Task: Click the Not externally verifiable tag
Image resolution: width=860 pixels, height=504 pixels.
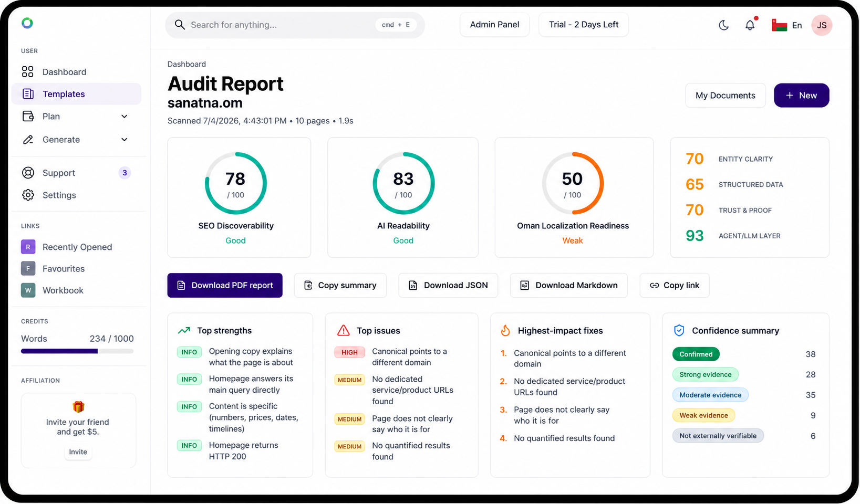Action: [718, 436]
